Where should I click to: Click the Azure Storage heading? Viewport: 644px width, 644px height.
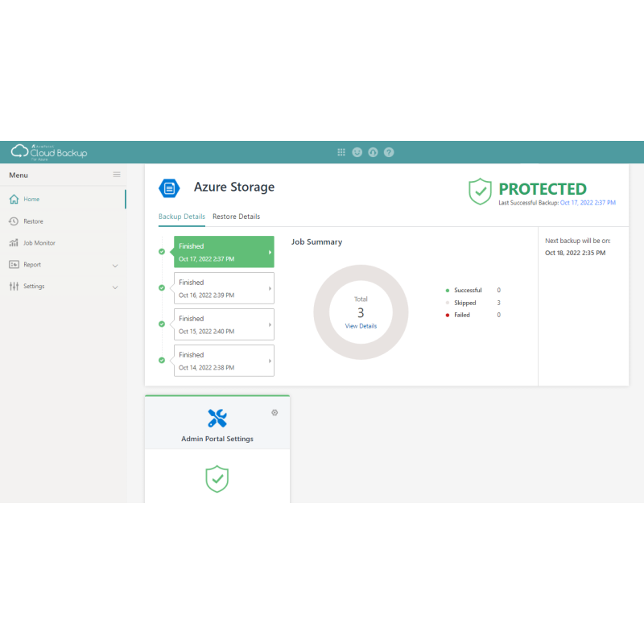click(x=234, y=187)
